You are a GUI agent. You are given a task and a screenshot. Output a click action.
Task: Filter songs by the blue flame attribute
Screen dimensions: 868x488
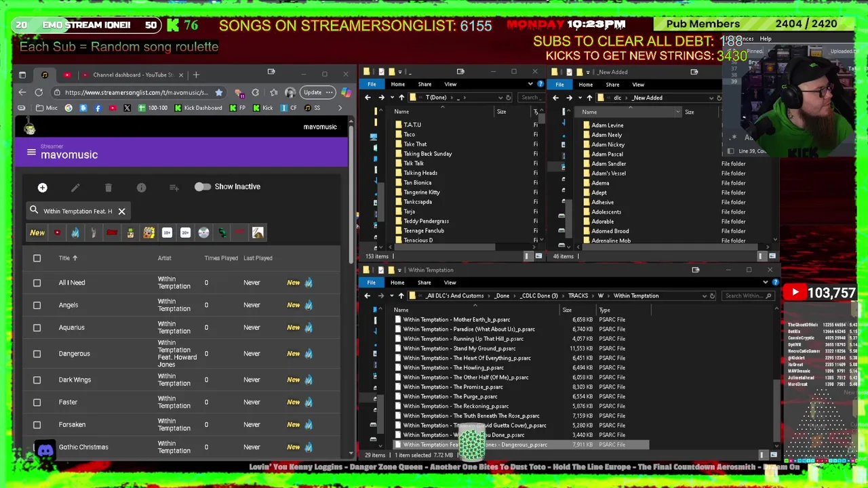[x=75, y=232]
